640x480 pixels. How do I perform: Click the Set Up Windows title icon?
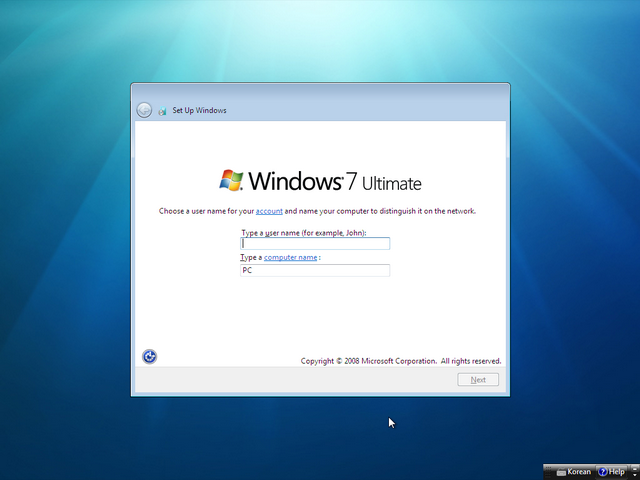(162, 111)
